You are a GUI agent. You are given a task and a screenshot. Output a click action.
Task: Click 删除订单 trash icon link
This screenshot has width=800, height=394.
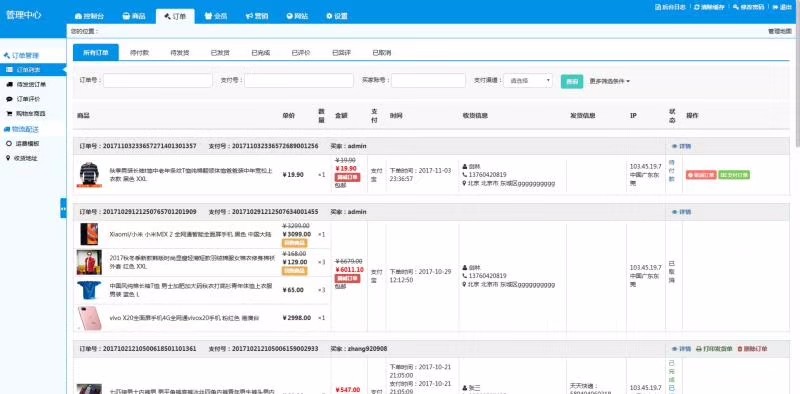(x=753, y=349)
